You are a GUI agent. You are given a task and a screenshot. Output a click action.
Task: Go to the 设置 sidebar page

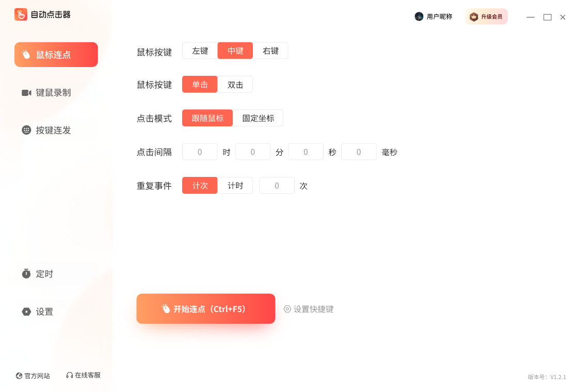[56, 312]
